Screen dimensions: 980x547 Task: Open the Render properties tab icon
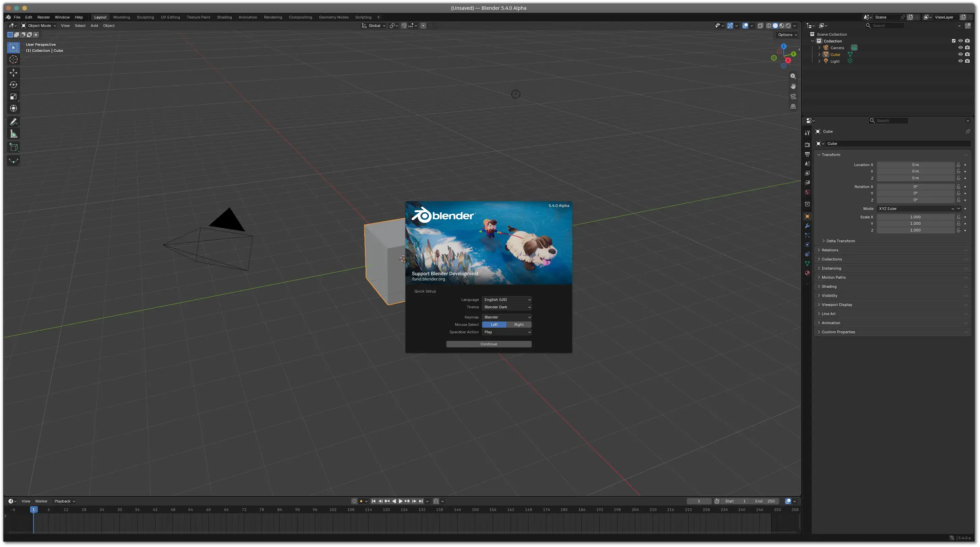coord(807,145)
